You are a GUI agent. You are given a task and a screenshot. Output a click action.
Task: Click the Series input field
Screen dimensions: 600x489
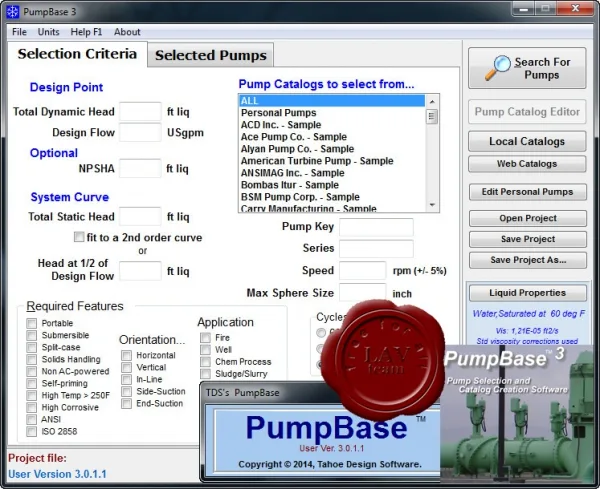(376, 248)
